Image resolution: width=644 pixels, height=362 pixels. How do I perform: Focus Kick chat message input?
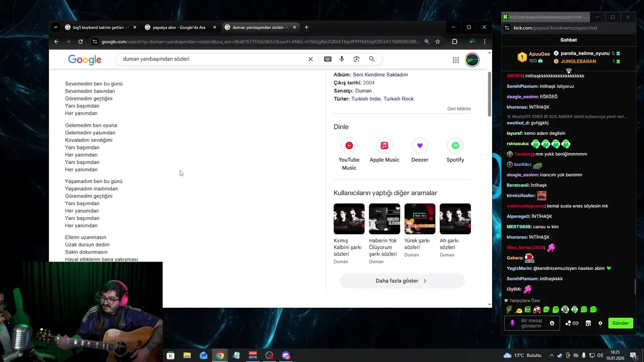531,323
